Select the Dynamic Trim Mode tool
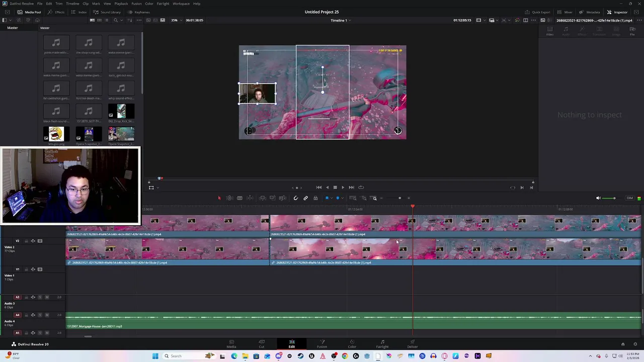644x362 pixels. click(x=239, y=198)
